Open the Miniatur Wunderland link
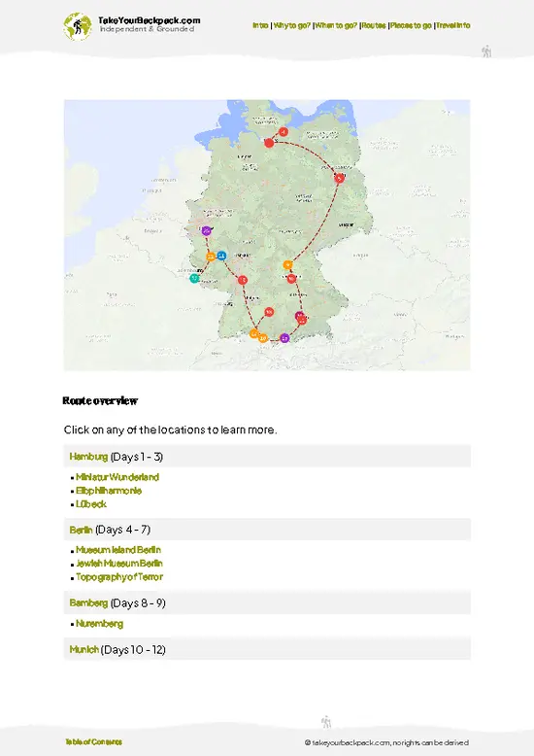This screenshot has height=756, width=534. click(117, 477)
